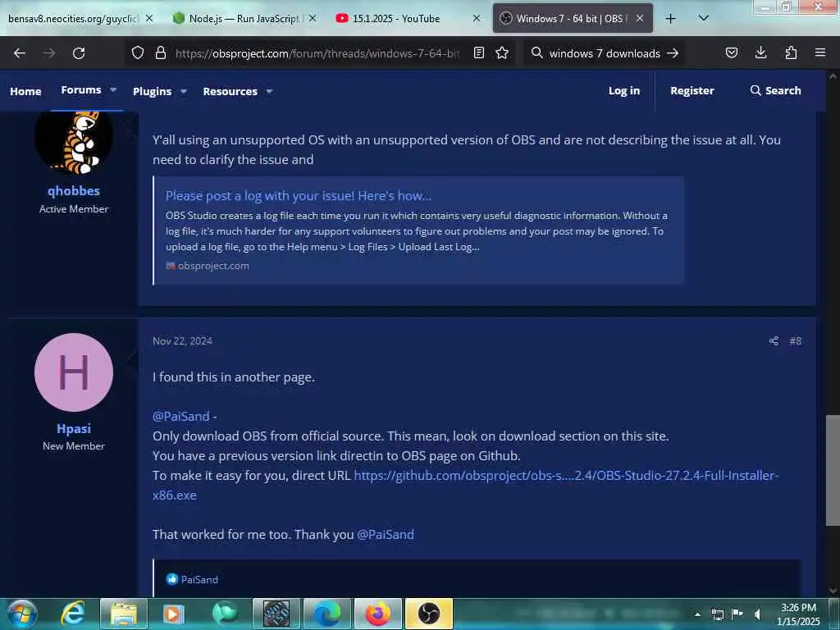840x630 pixels.
Task: Open the Windows Start orb
Action: point(21,614)
